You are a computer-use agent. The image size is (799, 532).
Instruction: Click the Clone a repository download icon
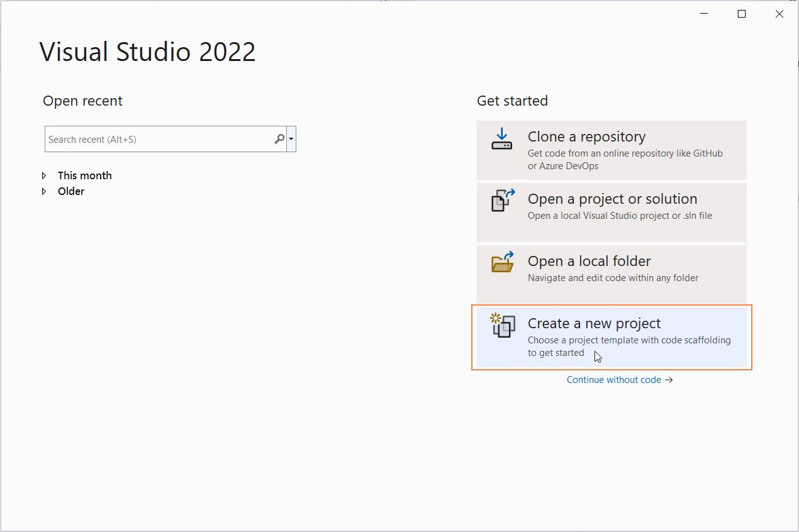(501, 139)
